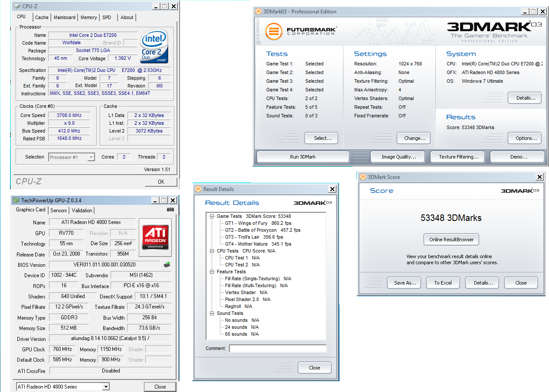Select the CPU tab in CPU-Z
Viewport: 549px width, 392px height.
tap(21, 16)
